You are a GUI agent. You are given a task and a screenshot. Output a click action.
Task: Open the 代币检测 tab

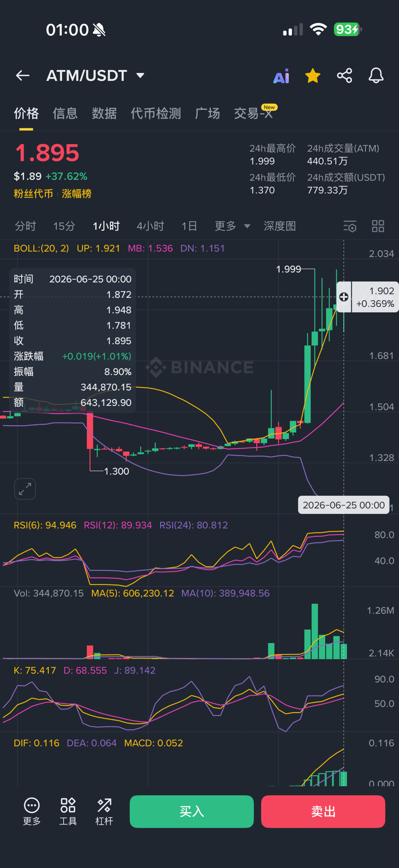click(156, 113)
